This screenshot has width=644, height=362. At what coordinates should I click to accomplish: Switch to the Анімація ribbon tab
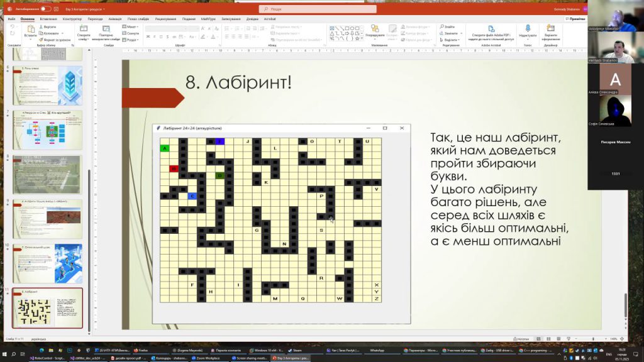tap(114, 19)
